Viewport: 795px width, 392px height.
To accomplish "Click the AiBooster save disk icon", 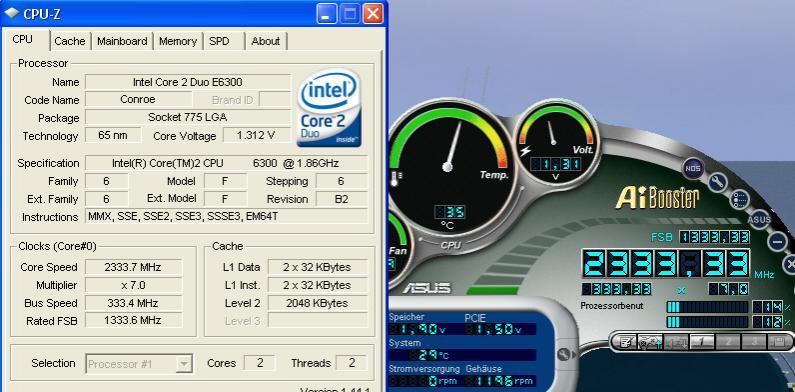I will point(780,342).
